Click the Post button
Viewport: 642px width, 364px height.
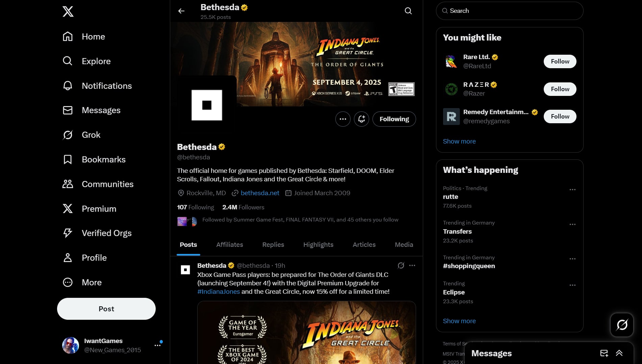tap(106, 309)
